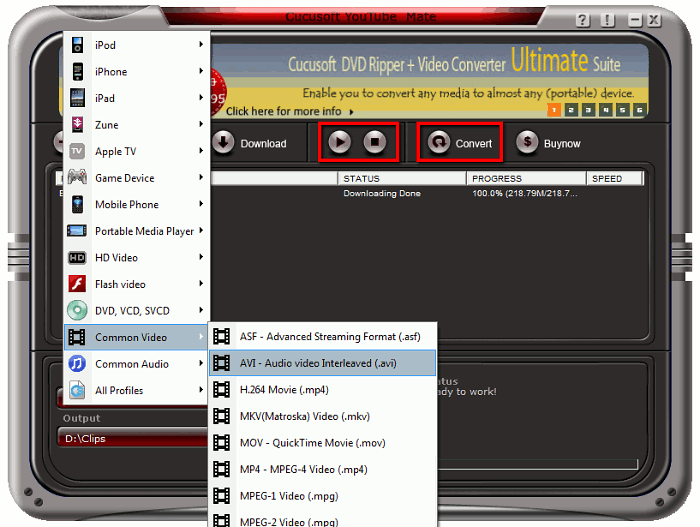Open the Portable Media Player menu entry

coord(137,231)
